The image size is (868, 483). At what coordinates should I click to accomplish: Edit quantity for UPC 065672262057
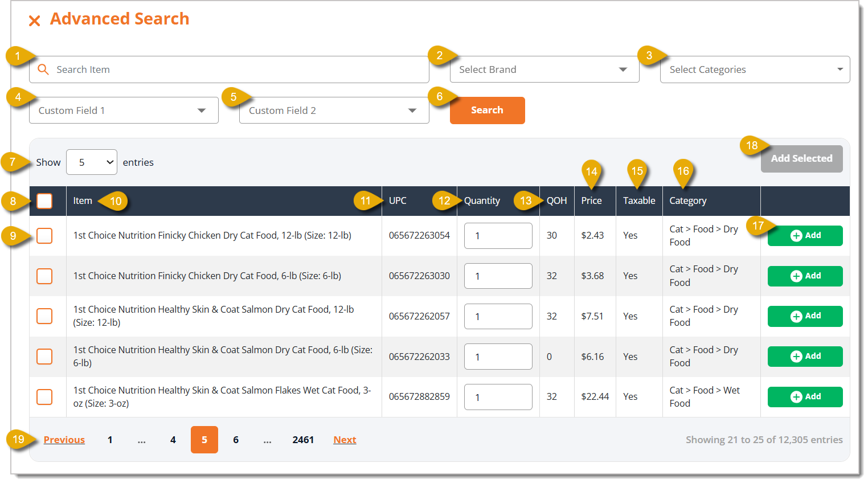pos(498,316)
